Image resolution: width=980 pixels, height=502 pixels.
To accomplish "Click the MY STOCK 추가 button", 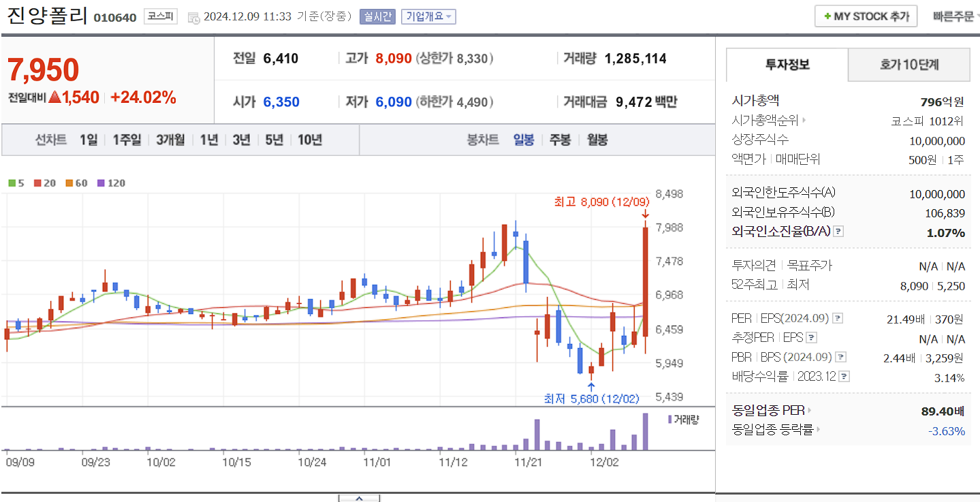I will (x=866, y=16).
